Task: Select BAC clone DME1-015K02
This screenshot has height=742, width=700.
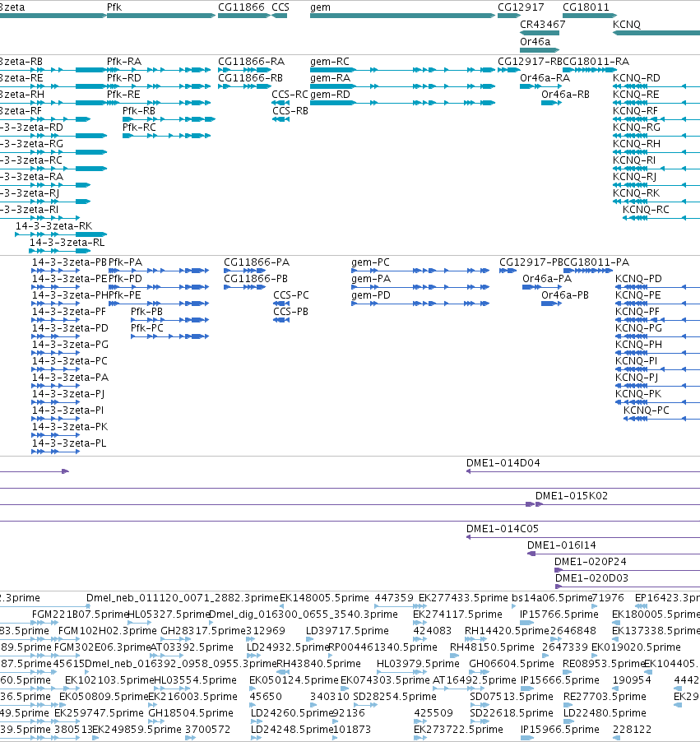Action: (x=571, y=495)
